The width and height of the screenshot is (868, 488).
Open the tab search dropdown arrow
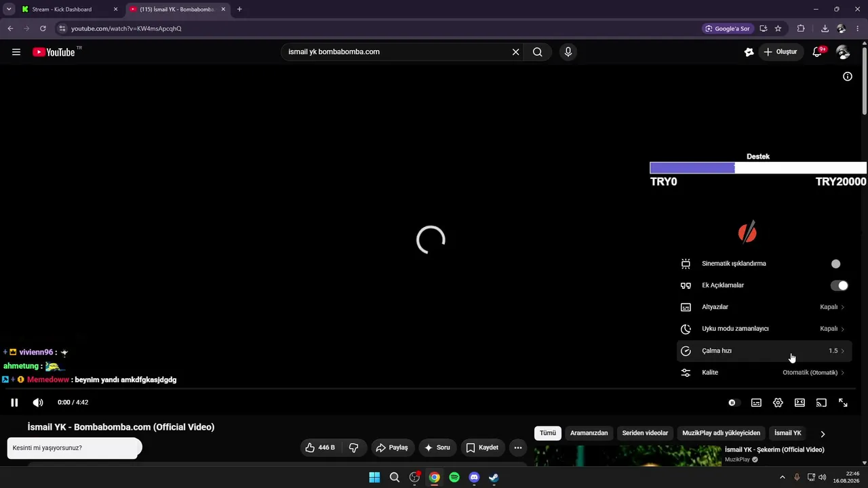click(9, 9)
